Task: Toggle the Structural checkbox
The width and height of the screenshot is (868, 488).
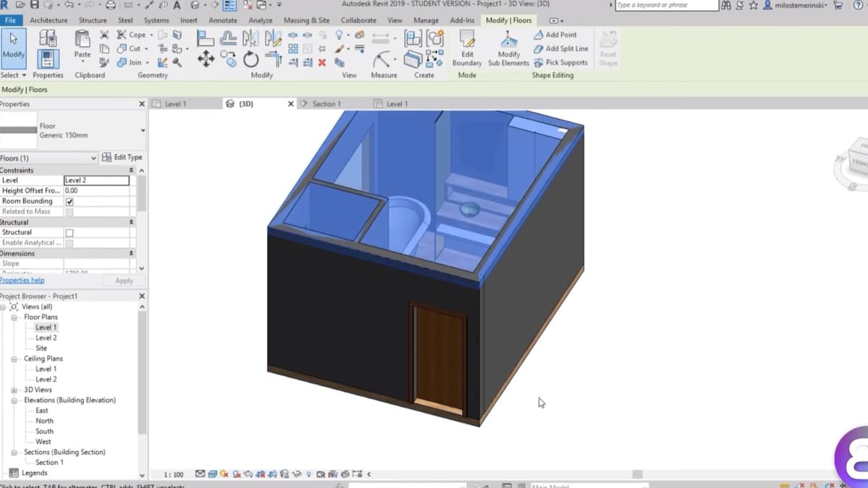Action: pyautogui.click(x=69, y=233)
